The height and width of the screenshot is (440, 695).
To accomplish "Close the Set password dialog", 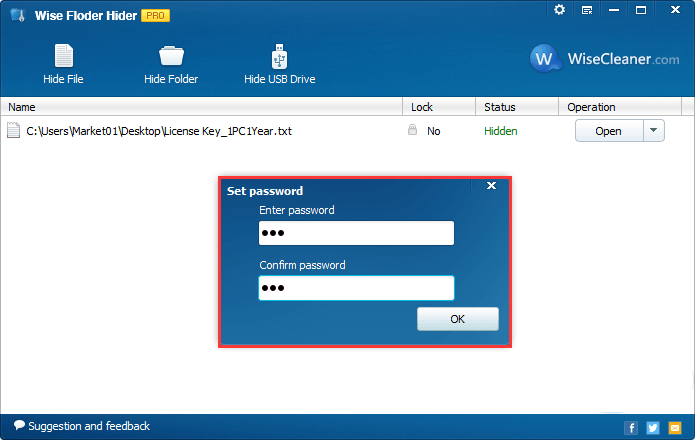I will pyautogui.click(x=491, y=186).
